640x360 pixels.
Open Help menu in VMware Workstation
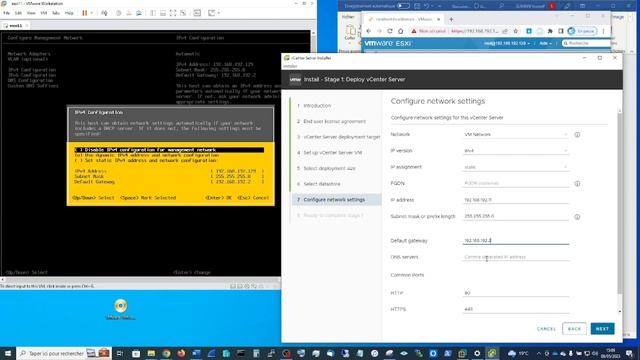(69, 13)
